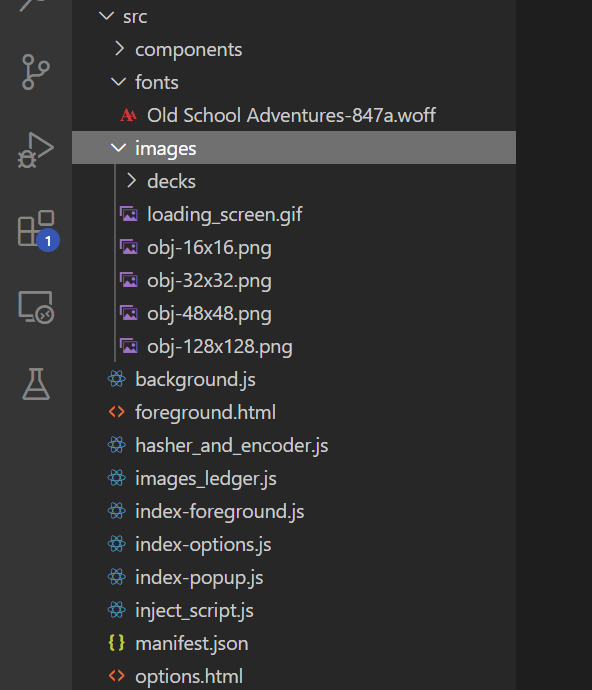Click the JSON braces icon beside manifest.json
This screenshot has height=690, width=592.
click(x=117, y=643)
